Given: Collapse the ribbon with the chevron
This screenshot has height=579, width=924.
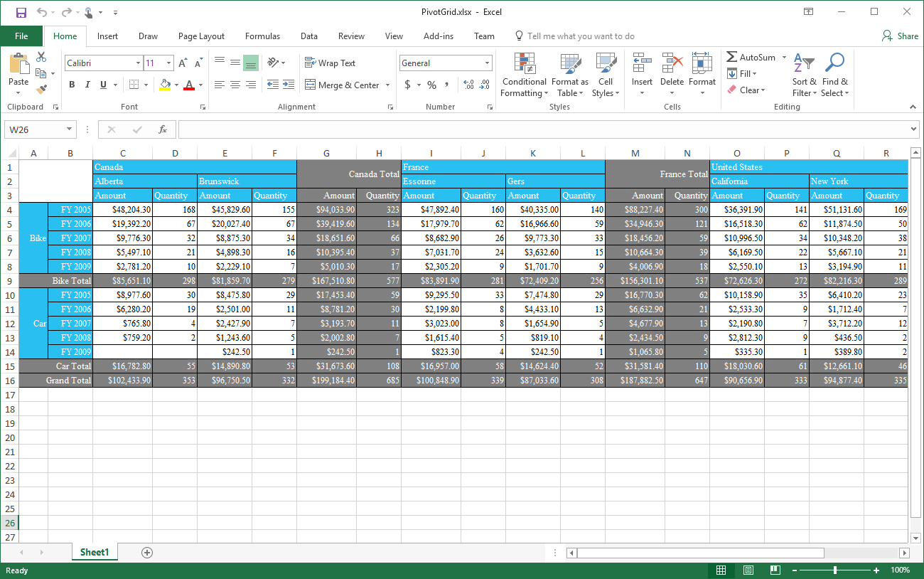Looking at the screenshot, I should point(913,107).
